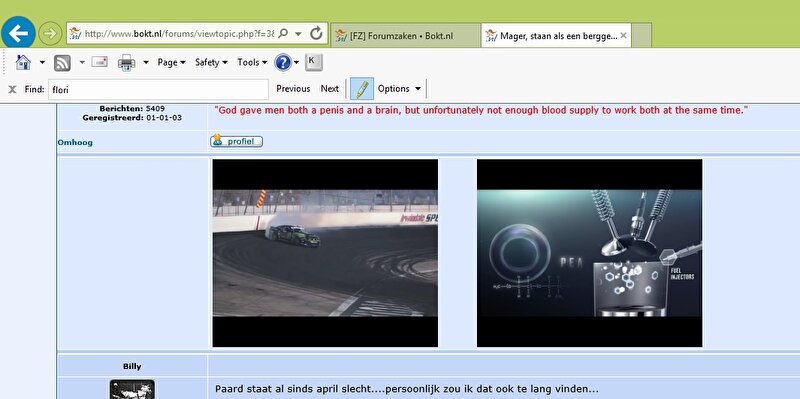Click Previous in the Find bar
The image size is (800, 399).
(x=293, y=89)
